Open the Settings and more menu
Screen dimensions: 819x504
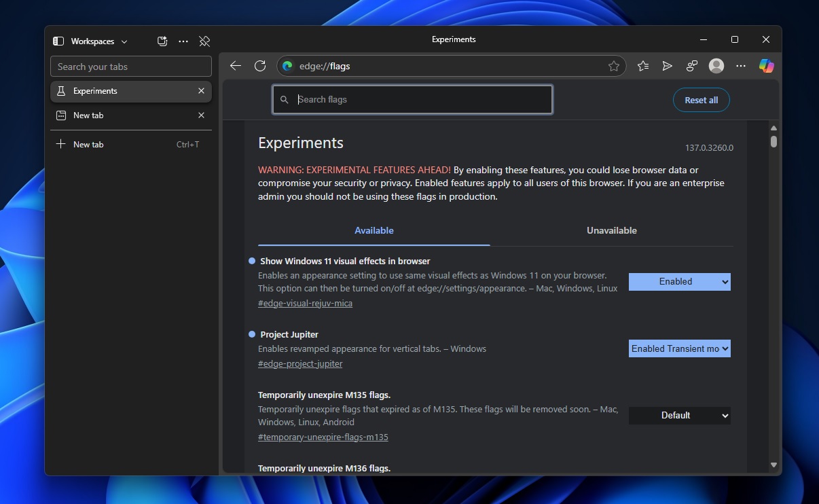pos(740,66)
